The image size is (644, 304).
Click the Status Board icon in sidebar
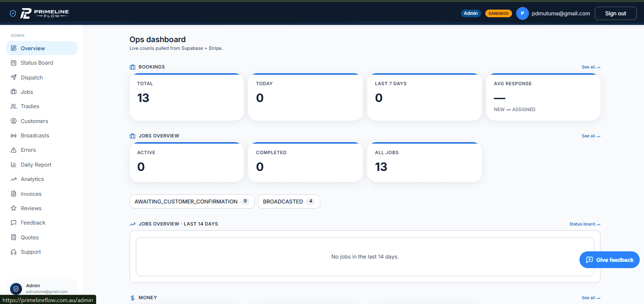(13, 63)
